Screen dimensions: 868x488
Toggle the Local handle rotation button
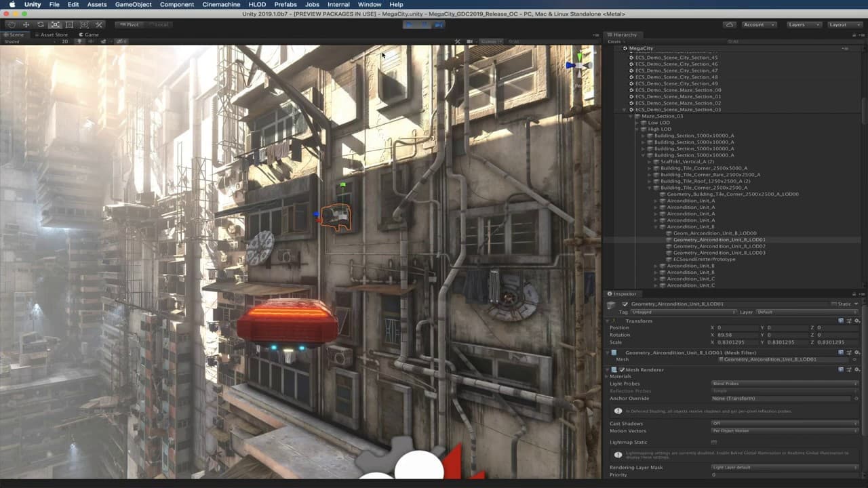click(x=158, y=25)
